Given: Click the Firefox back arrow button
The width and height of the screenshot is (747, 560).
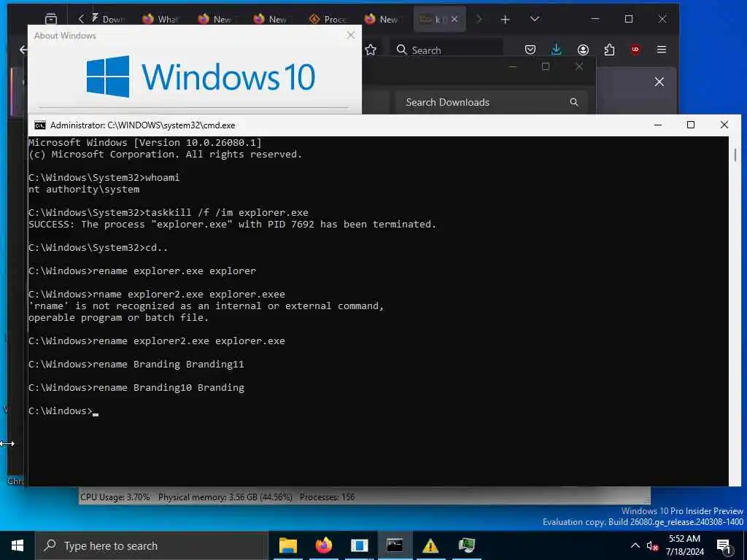Looking at the screenshot, I should 23,50.
